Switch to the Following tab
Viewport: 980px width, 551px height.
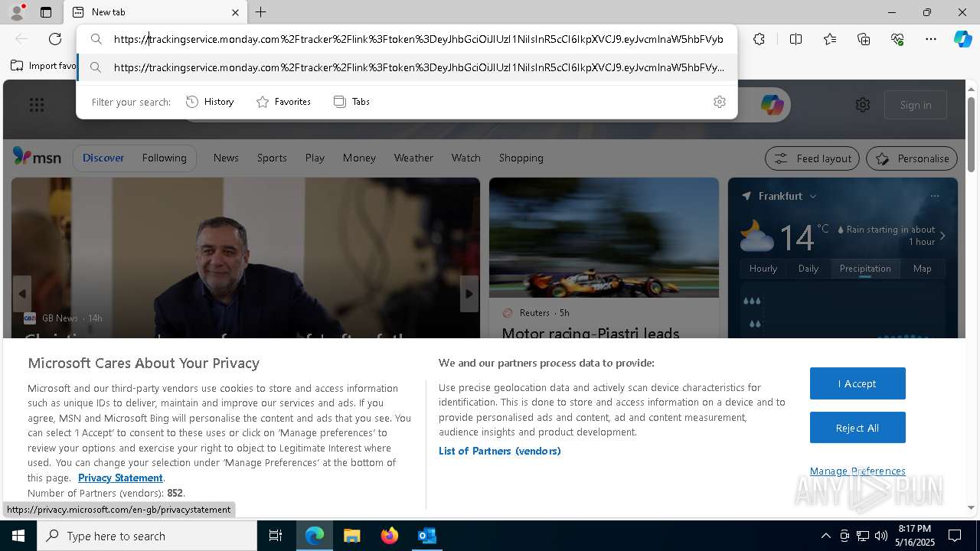[x=164, y=158]
